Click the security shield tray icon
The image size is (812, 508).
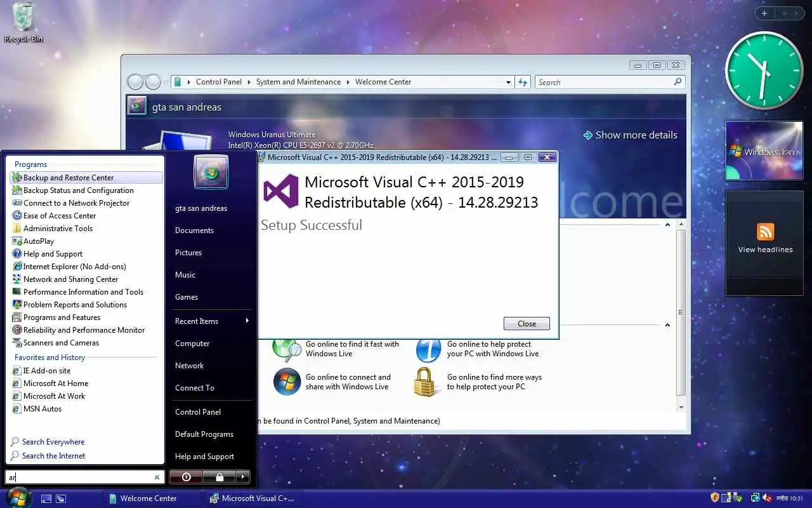pos(715,498)
